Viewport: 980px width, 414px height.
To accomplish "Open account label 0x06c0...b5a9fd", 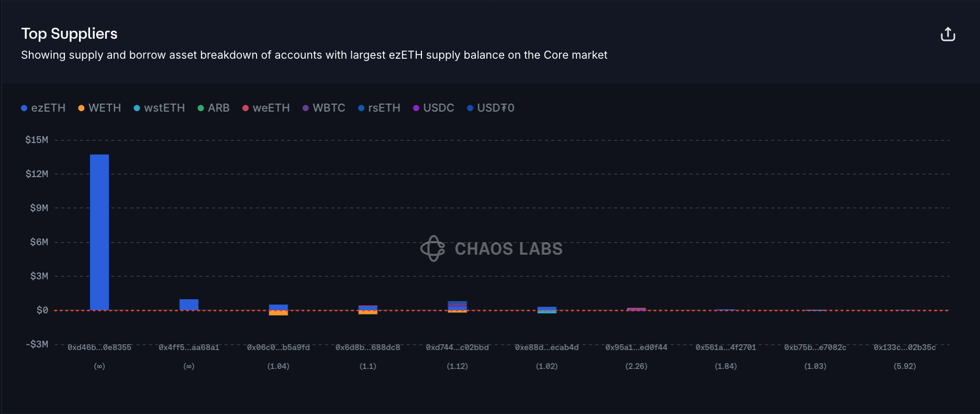I will tap(279, 347).
